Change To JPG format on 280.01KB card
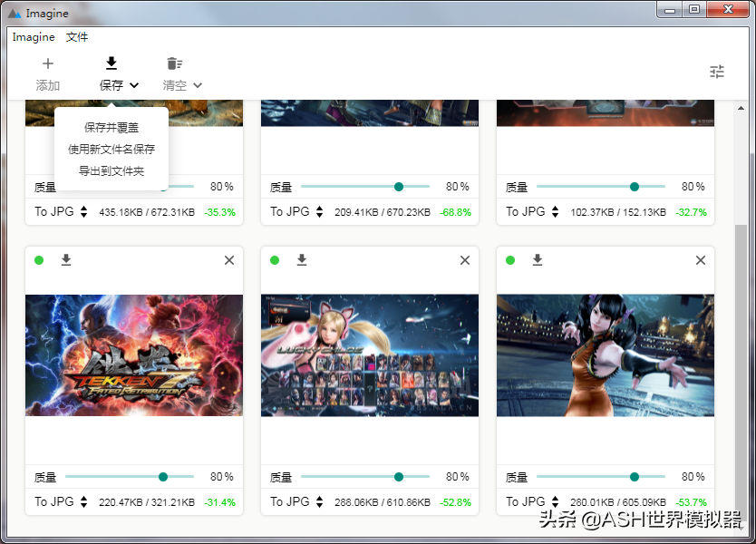The height and width of the screenshot is (544, 756). (x=533, y=502)
